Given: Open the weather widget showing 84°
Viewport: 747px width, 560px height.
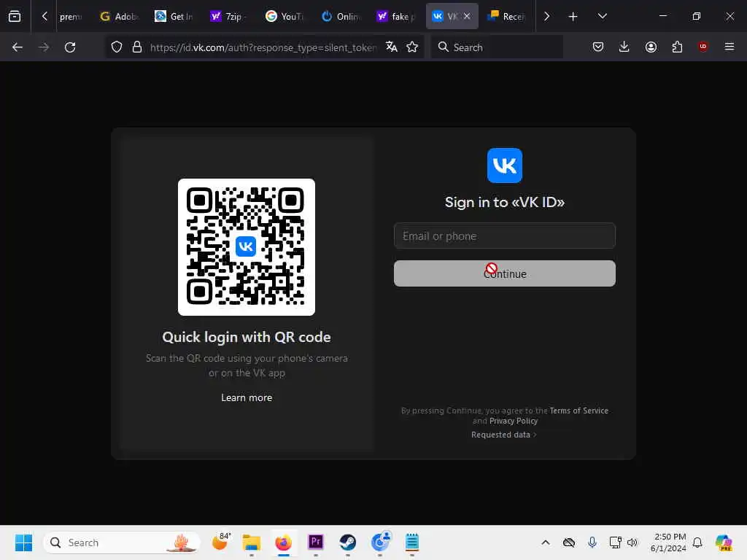Looking at the screenshot, I should pyautogui.click(x=221, y=542).
